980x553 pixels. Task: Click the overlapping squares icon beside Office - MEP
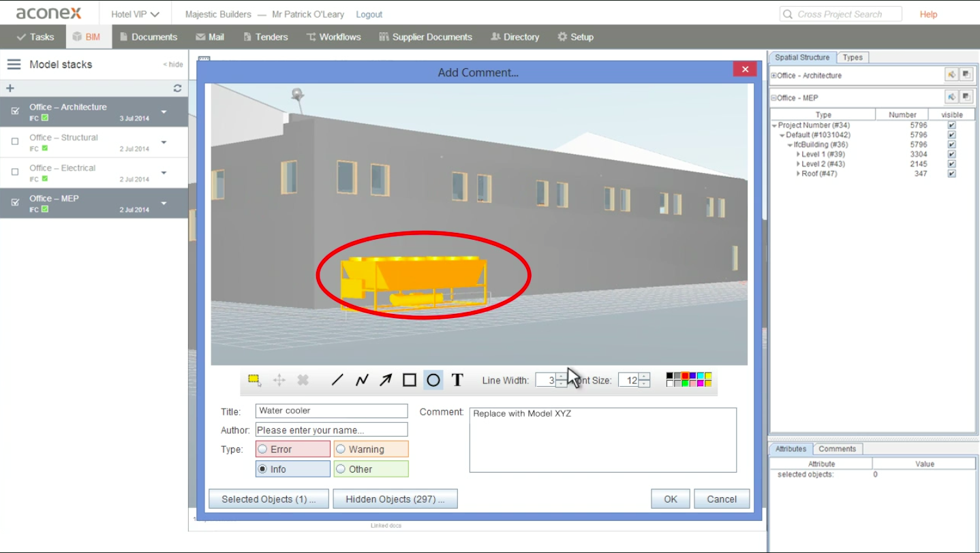966,97
